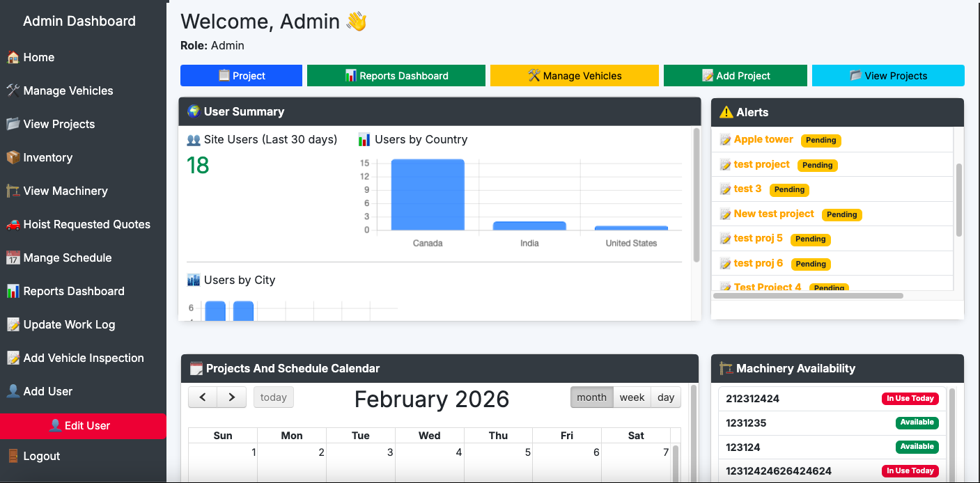Click the Add User person icon

pyautogui.click(x=14, y=391)
